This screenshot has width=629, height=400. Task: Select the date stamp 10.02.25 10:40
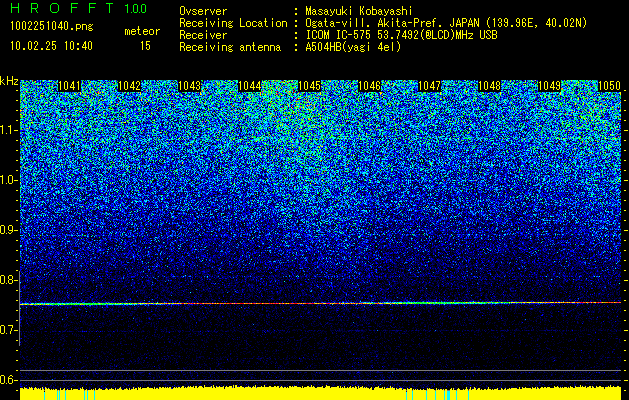[52, 46]
